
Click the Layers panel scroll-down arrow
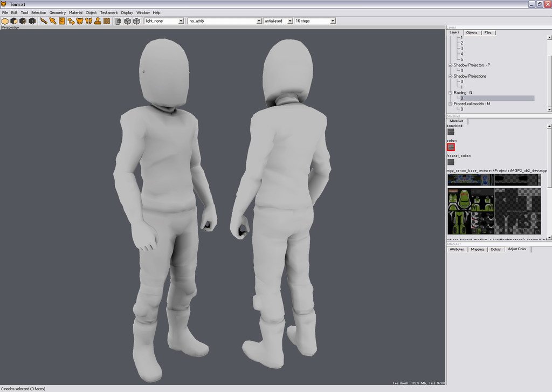[549, 109]
